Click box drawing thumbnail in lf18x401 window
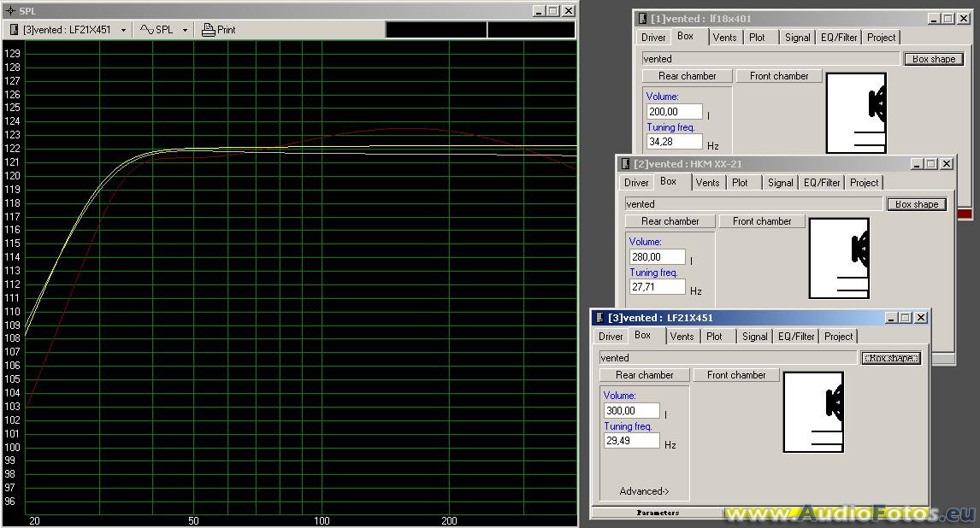 [x=856, y=112]
